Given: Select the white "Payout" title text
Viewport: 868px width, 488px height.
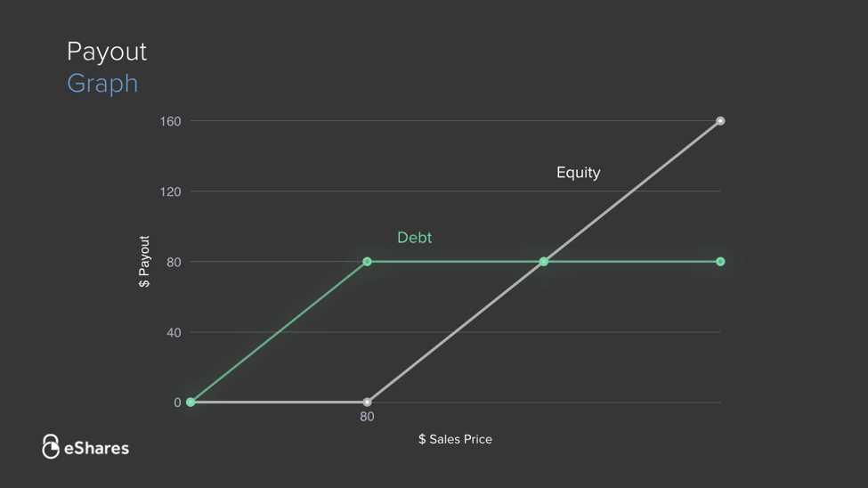Looking at the screenshot, I should point(107,52).
